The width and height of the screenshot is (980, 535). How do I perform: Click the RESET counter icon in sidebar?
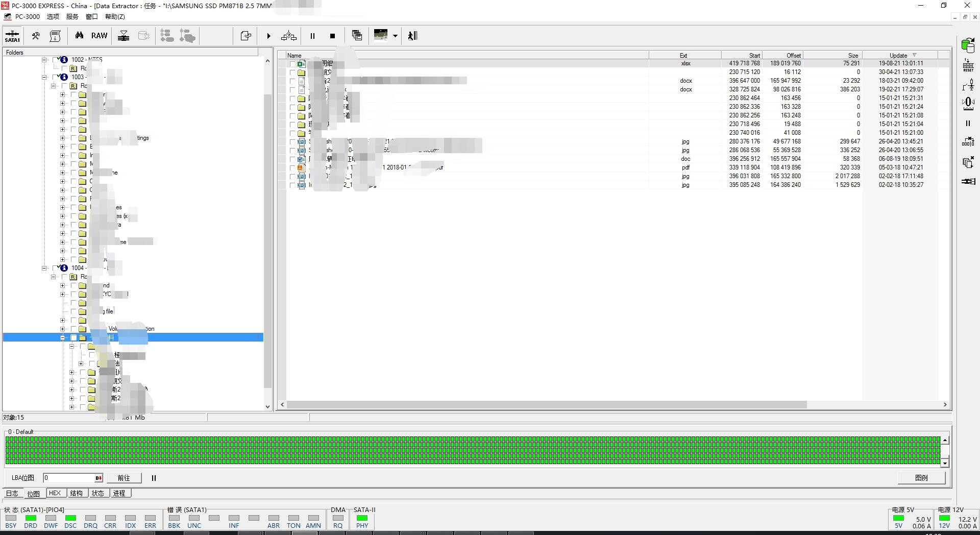(968, 65)
